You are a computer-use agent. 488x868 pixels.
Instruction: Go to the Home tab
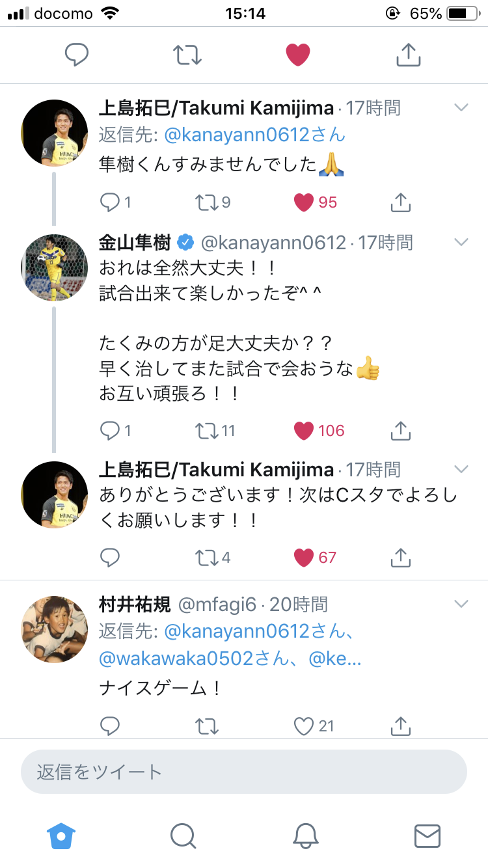point(62,835)
